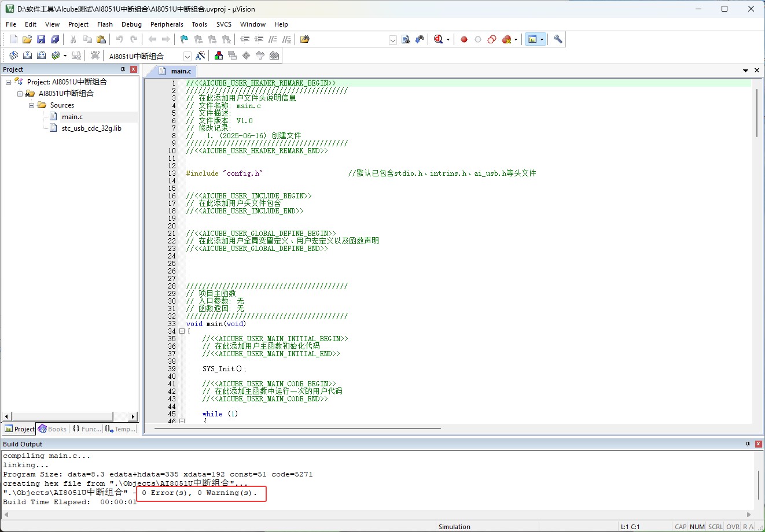Download code to flash with LOAD icon

click(95, 56)
